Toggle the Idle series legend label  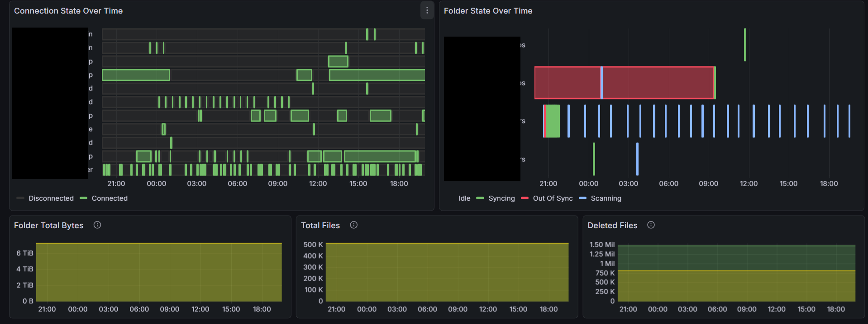pos(464,198)
